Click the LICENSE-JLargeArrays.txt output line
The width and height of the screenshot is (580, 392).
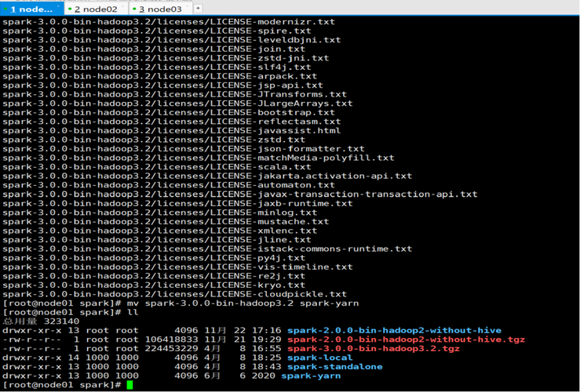tap(177, 103)
